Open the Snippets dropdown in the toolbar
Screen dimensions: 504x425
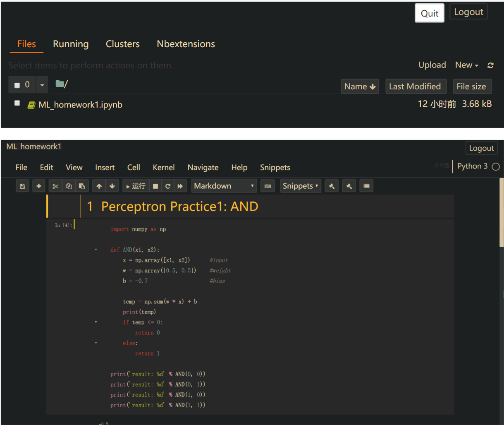click(301, 185)
